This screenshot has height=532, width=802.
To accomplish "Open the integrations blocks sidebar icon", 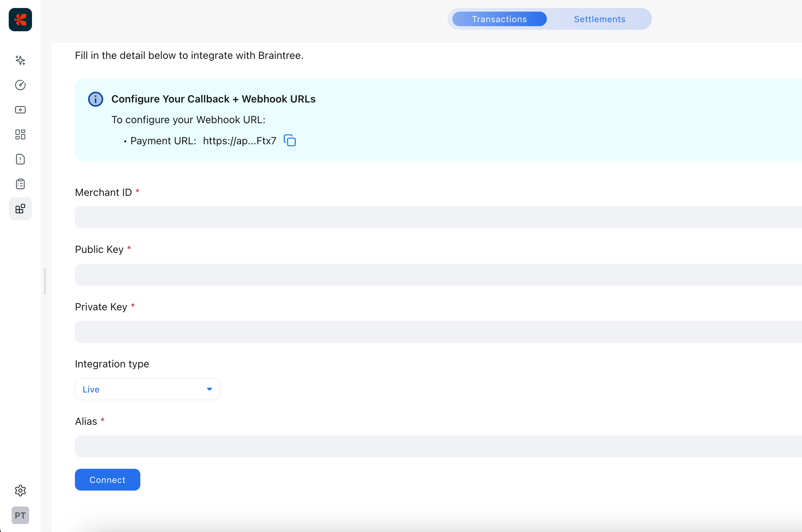I will (x=20, y=209).
